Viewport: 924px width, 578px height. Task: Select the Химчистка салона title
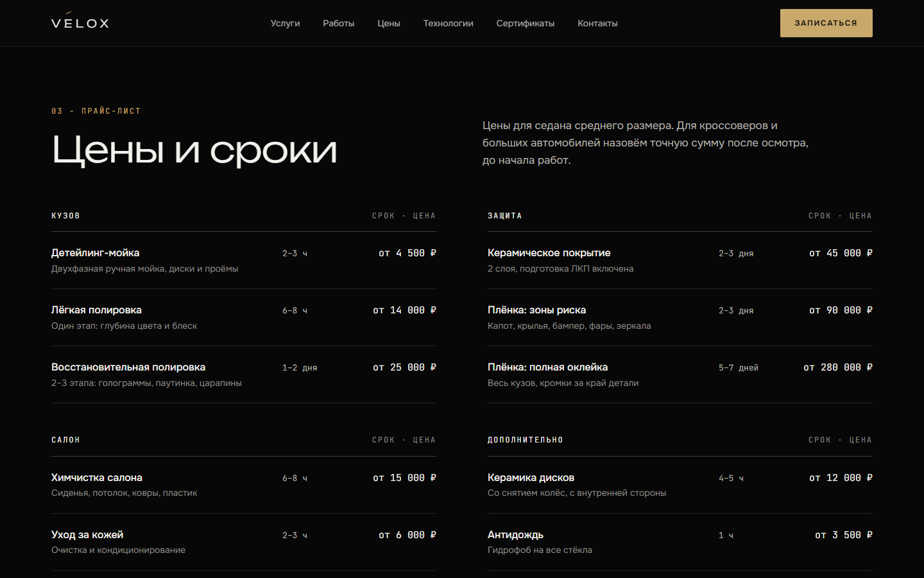(97, 478)
